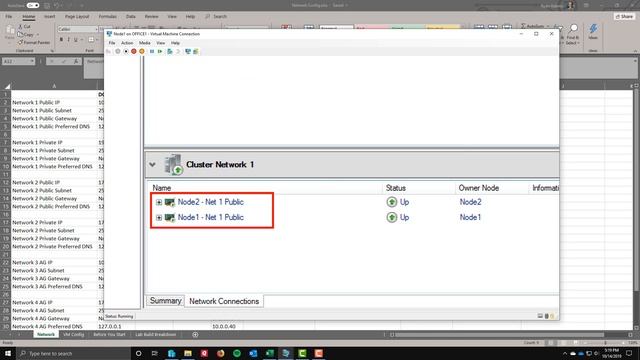Screen dimensions: 640x360
Task: Click the Excel ribbon Search box
Action: coord(216,16)
